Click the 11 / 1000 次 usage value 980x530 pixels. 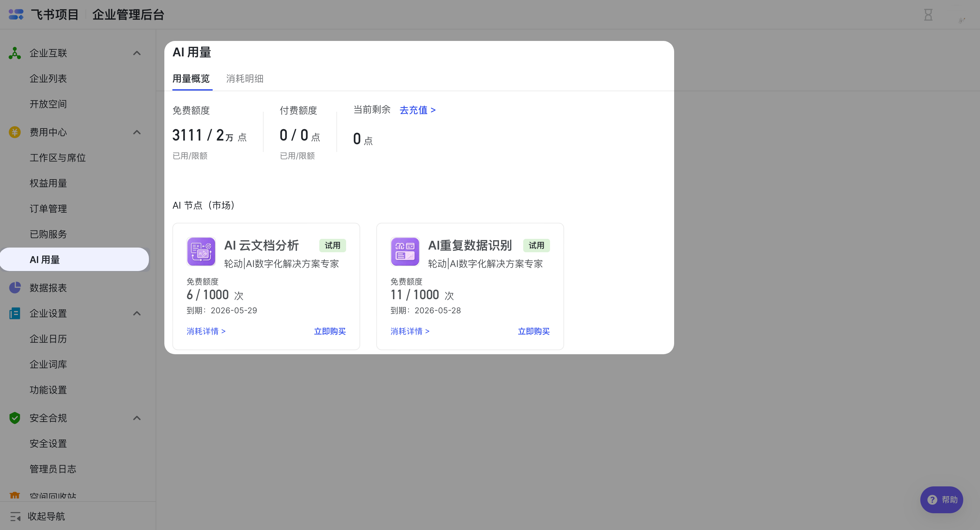pos(422,295)
